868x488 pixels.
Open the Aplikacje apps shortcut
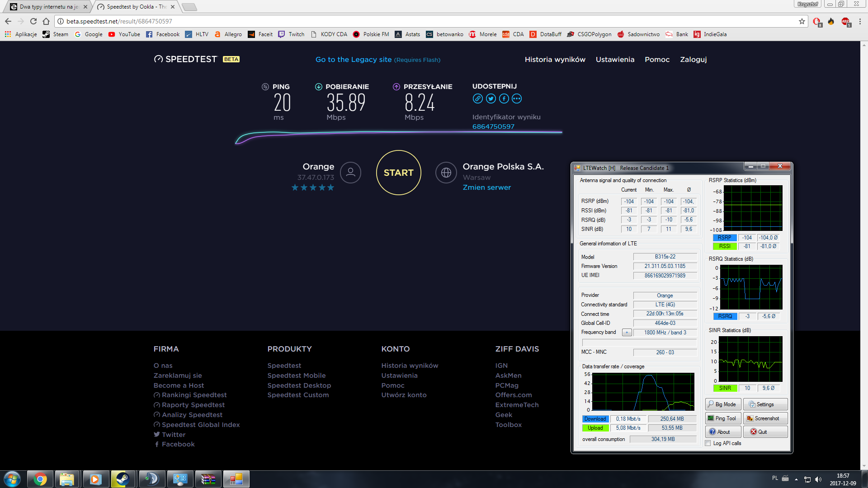pos(21,34)
